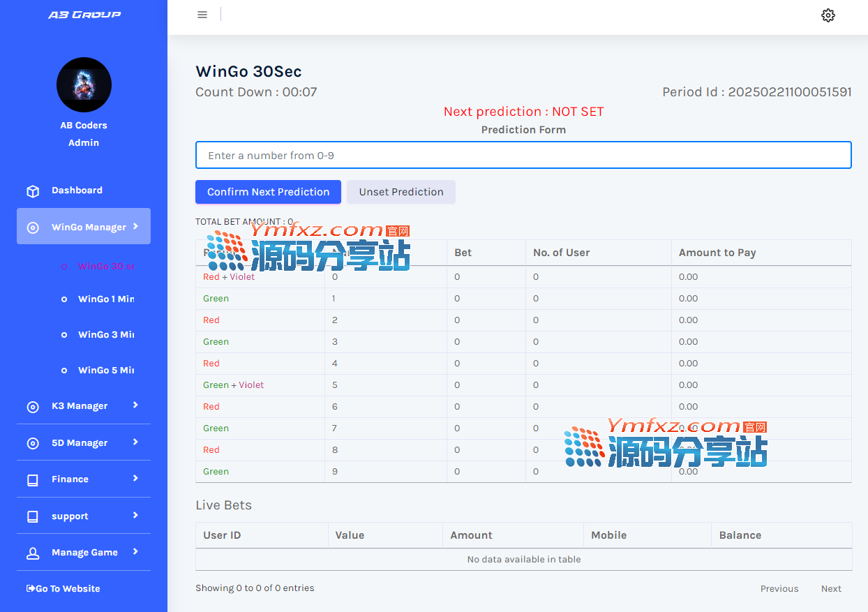868x612 pixels.
Task: Select WinGo 3 Min from sidebar
Action: 105,335
